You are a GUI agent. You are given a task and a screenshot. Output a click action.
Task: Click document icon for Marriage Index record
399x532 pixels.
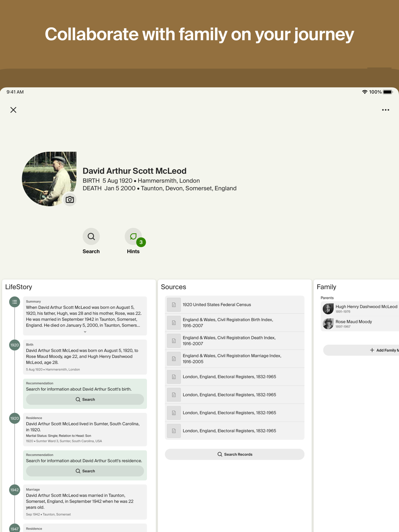coord(174,359)
